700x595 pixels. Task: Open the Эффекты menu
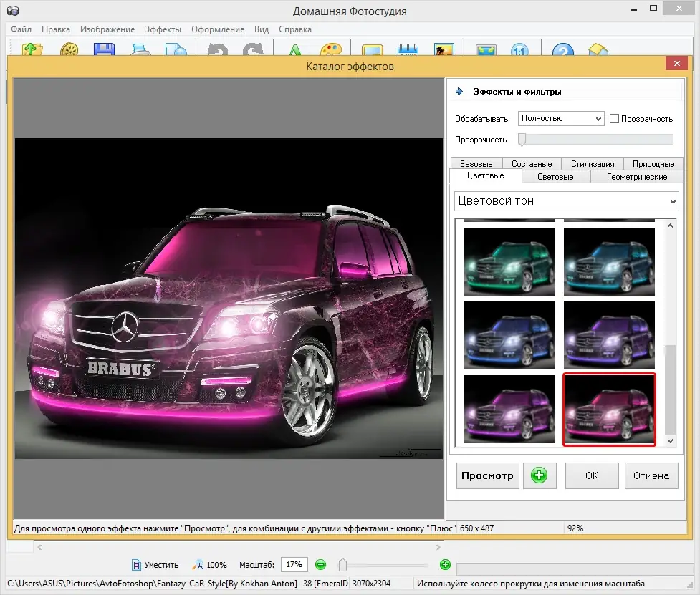[x=163, y=29]
